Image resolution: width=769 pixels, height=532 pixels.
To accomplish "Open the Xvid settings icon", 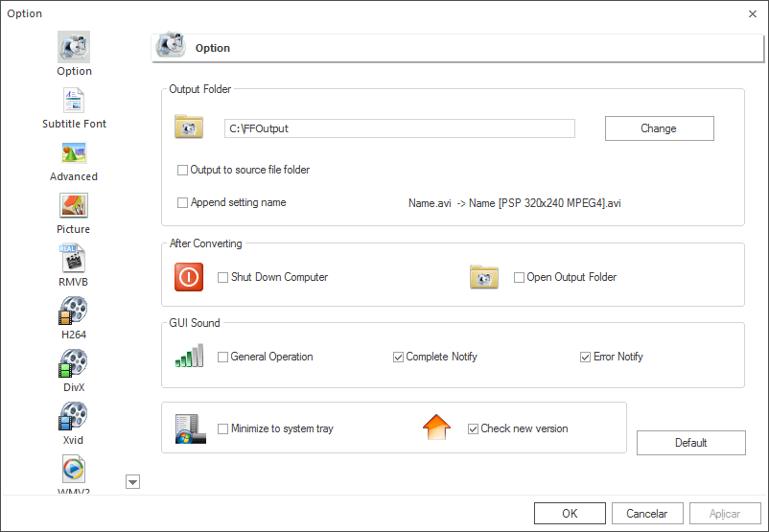I will [73, 416].
